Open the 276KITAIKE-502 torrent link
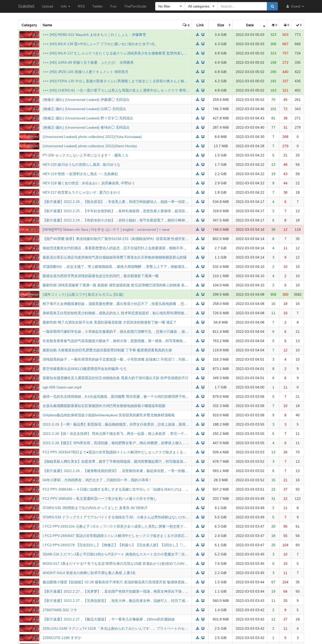The width and height of the screenshot is (322, 644). tap(60, 610)
